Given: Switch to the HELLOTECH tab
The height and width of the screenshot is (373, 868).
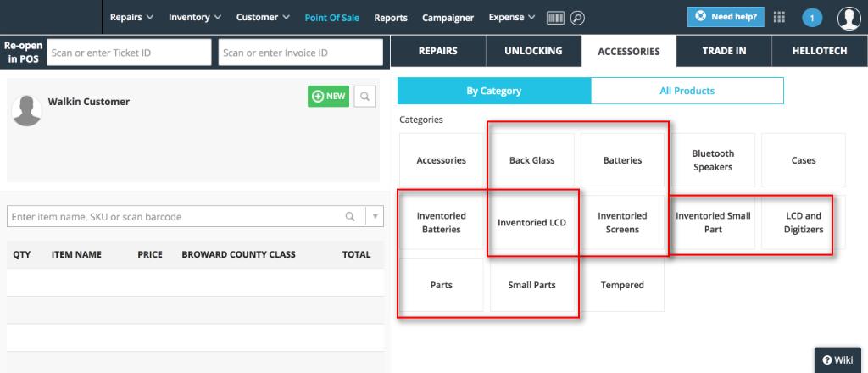Looking at the screenshot, I should [820, 51].
